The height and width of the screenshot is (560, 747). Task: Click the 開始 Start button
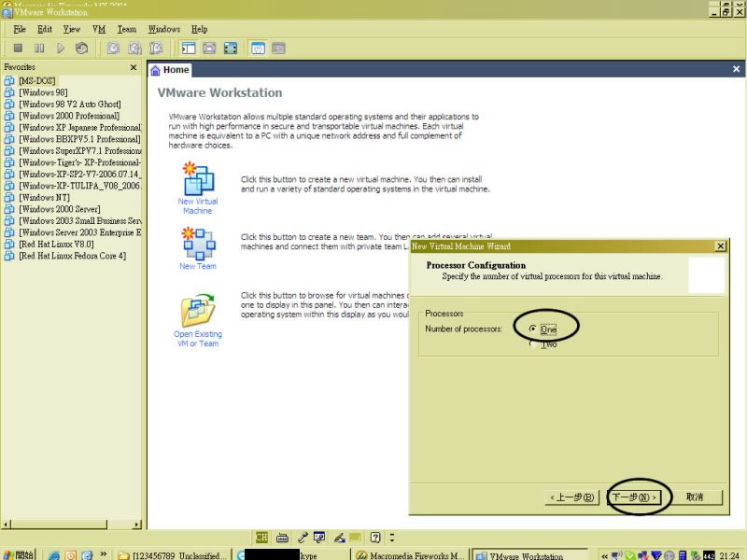pos(19,554)
